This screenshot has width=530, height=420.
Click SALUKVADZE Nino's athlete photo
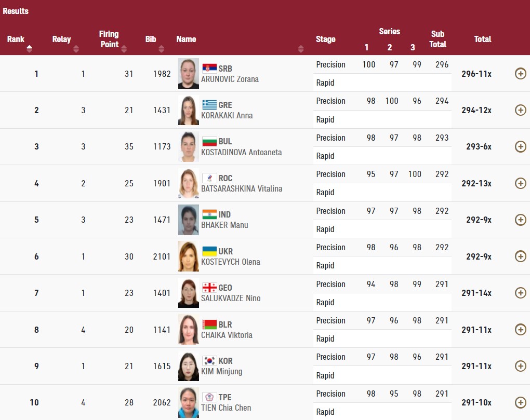[x=188, y=293]
